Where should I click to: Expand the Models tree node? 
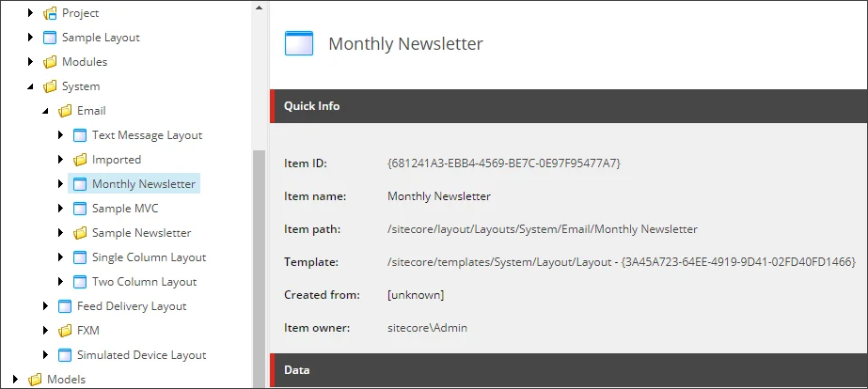coord(16,379)
